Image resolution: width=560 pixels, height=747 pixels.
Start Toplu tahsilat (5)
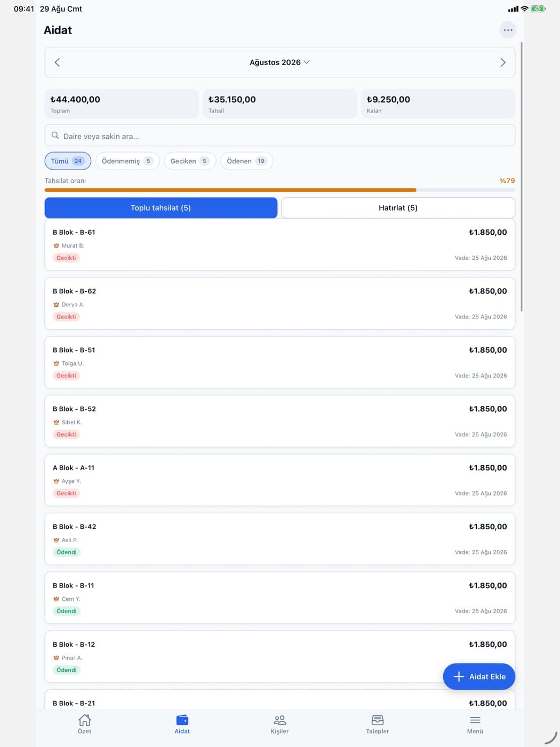161,208
